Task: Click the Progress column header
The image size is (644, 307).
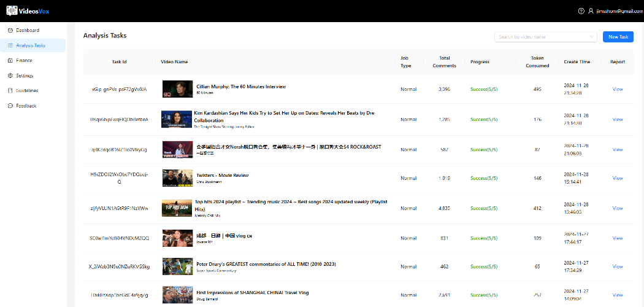Action: (480, 62)
